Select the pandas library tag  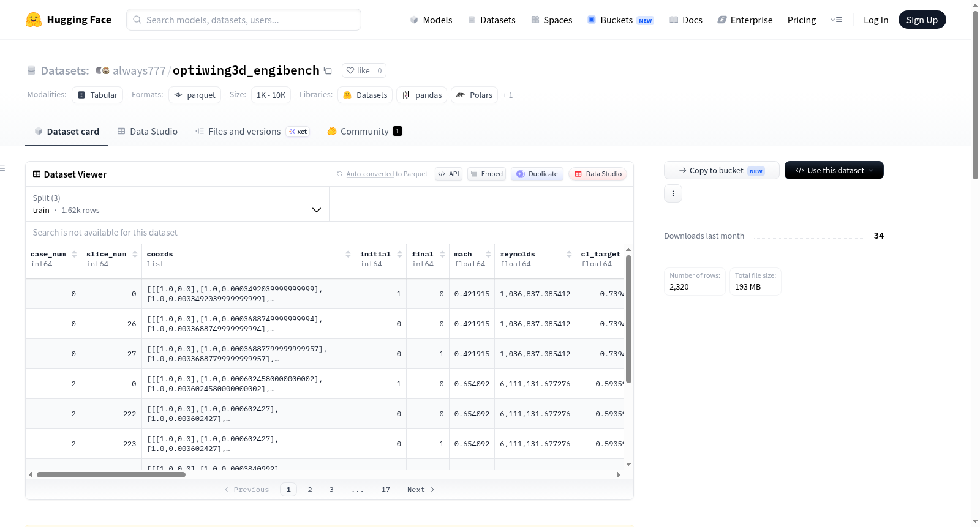422,95
